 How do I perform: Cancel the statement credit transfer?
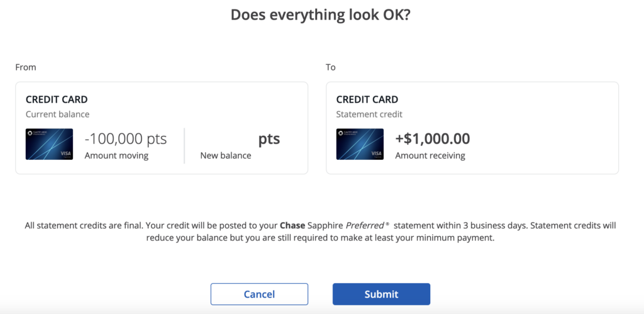pos(259,294)
